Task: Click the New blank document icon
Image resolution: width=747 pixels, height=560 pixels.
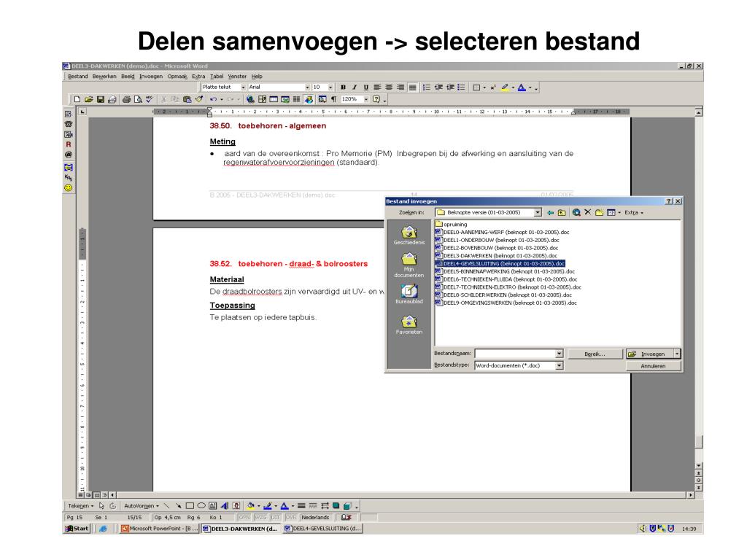Action: pyautogui.click(x=77, y=99)
